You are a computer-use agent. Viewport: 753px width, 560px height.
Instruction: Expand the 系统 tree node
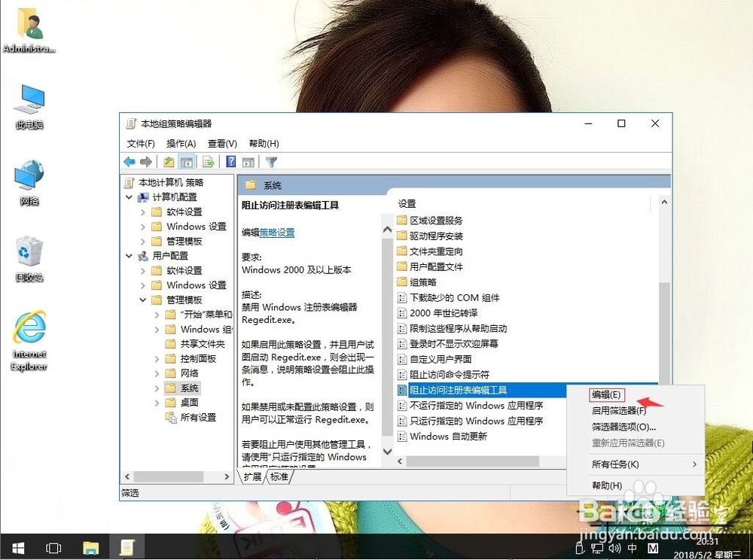157,388
